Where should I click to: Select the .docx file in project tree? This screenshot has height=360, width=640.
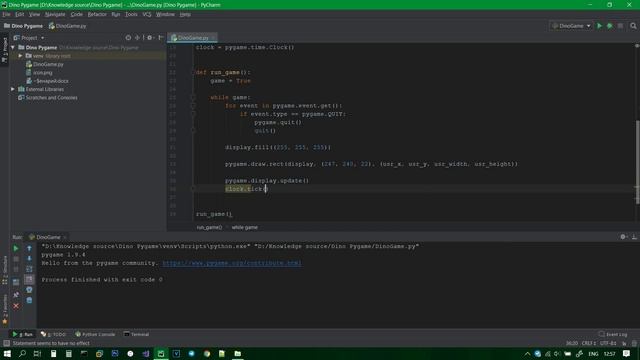(47, 81)
